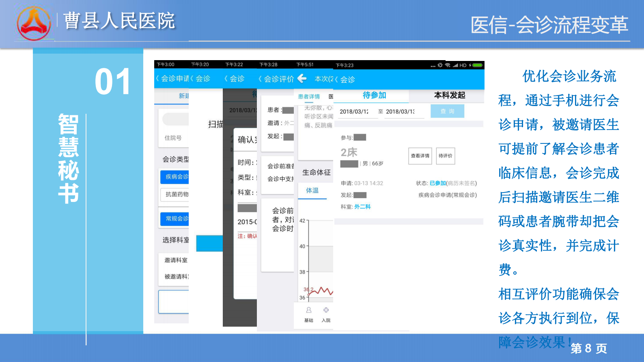The height and width of the screenshot is (362, 644).
Task: Click the muted alarm status icon
Action: (x=440, y=65)
